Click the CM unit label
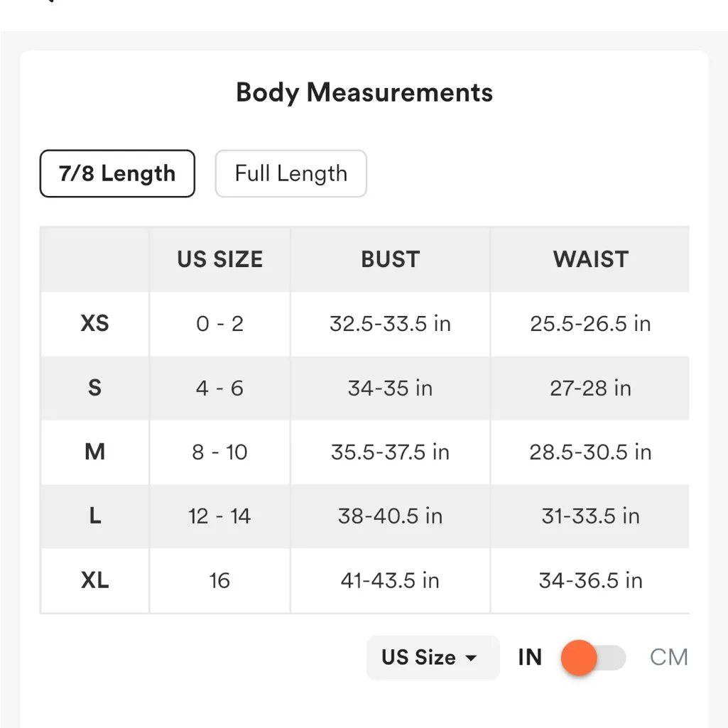 pyautogui.click(x=668, y=658)
